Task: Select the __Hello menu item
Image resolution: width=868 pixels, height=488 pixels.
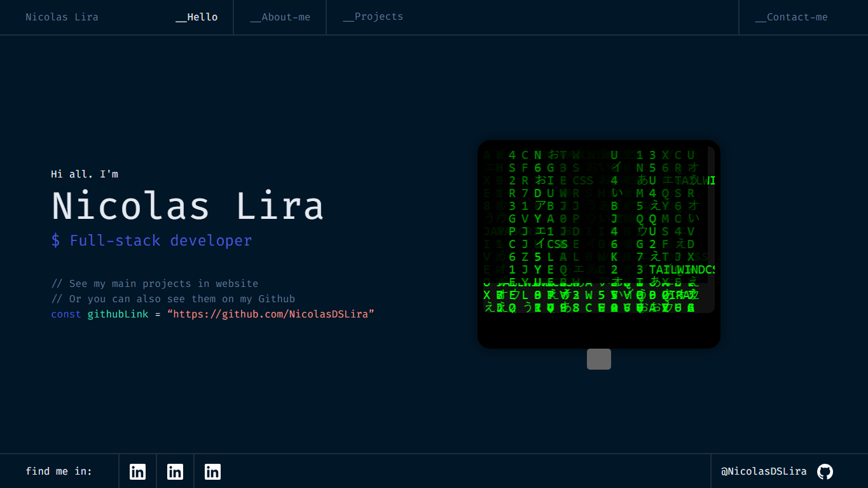Action: (x=196, y=17)
